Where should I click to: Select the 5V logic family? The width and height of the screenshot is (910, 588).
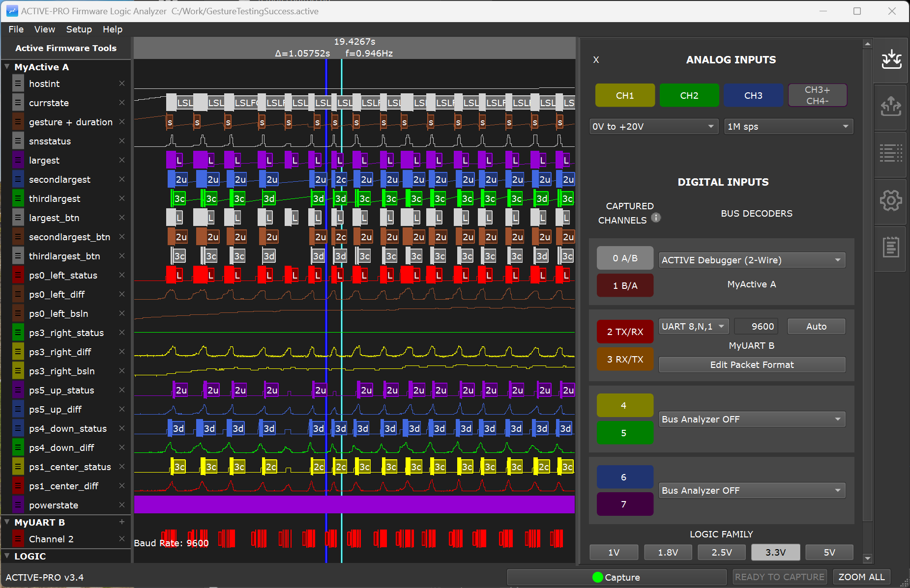pos(829,552)
